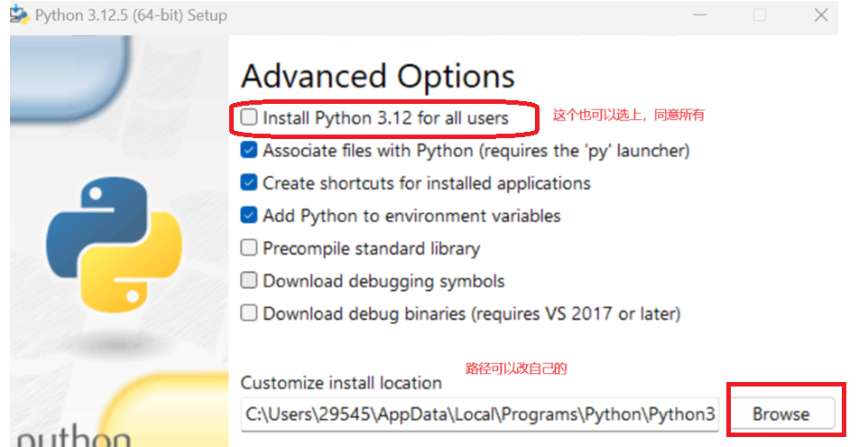Uncheck Add Python to environment variables
The width and height of the screenshot is (868, 447).
click(x=249, y=216)
